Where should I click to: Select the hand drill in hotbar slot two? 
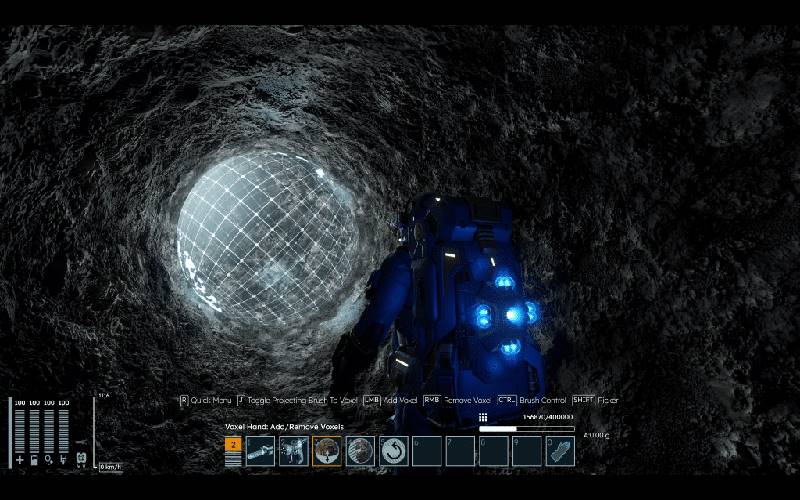[x=294, y=451]
